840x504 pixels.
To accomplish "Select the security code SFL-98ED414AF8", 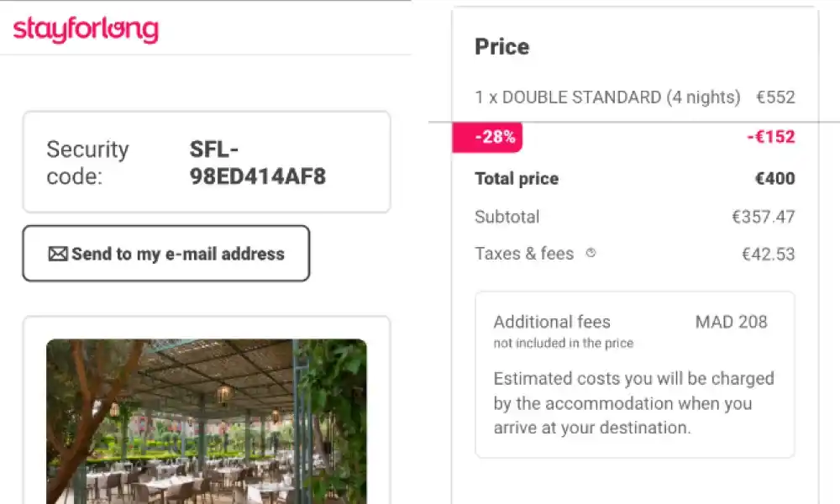I will point(257,163).
